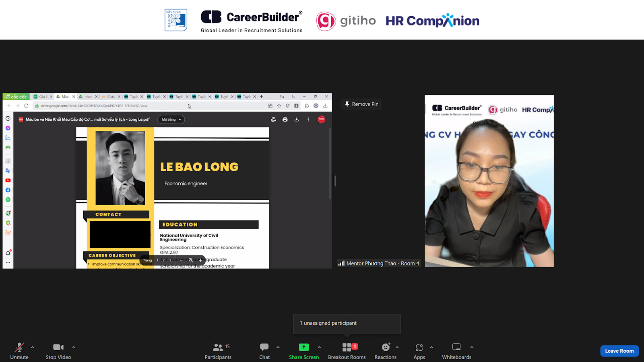Image resolution: width=644 pixels, height=362 pixels.
Task: Click the browser profile icon
Action: pyautogui.click(x=316, y=106)
